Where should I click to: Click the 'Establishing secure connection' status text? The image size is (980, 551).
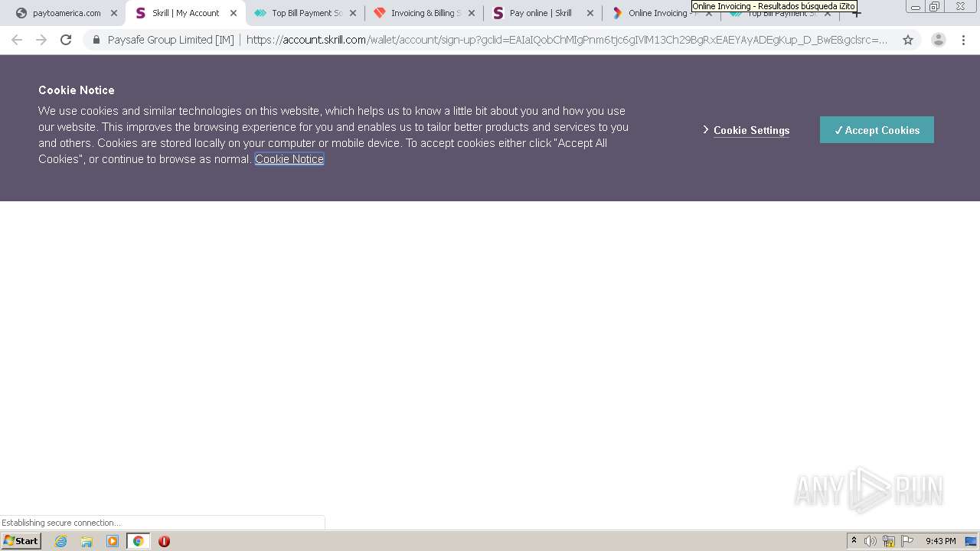(x=61, y=523)
